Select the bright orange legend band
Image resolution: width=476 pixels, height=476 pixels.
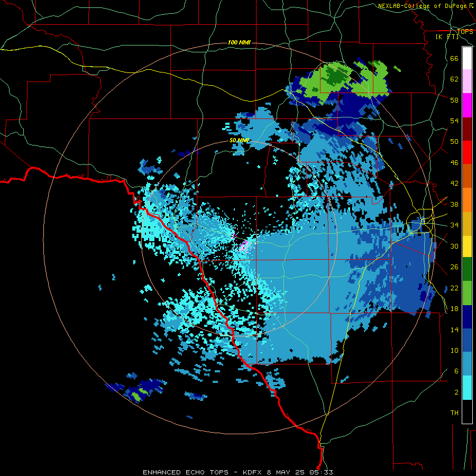pyautogui.click(x=467, y=200)
